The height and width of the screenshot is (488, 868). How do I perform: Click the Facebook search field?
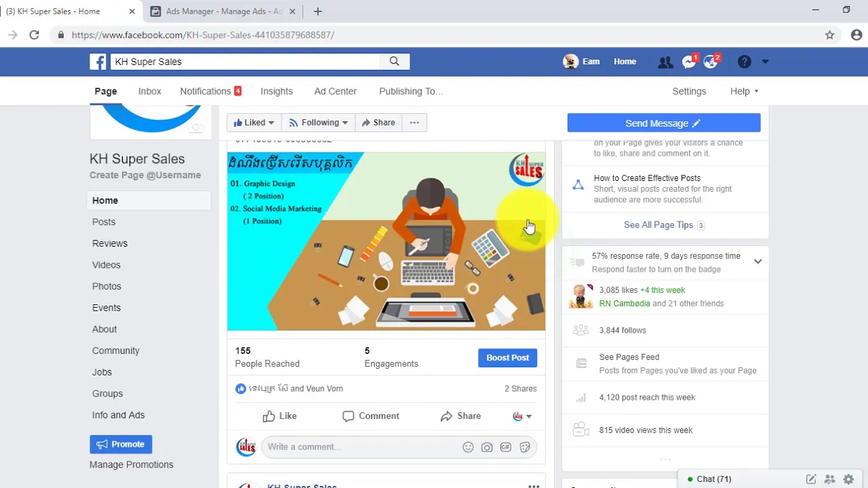(244, 62)
